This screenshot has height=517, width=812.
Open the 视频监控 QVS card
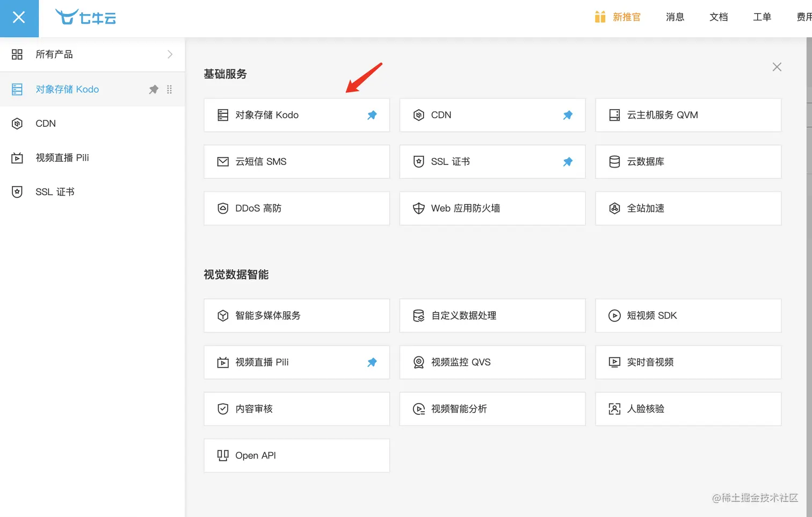click(x=492, y=363)
